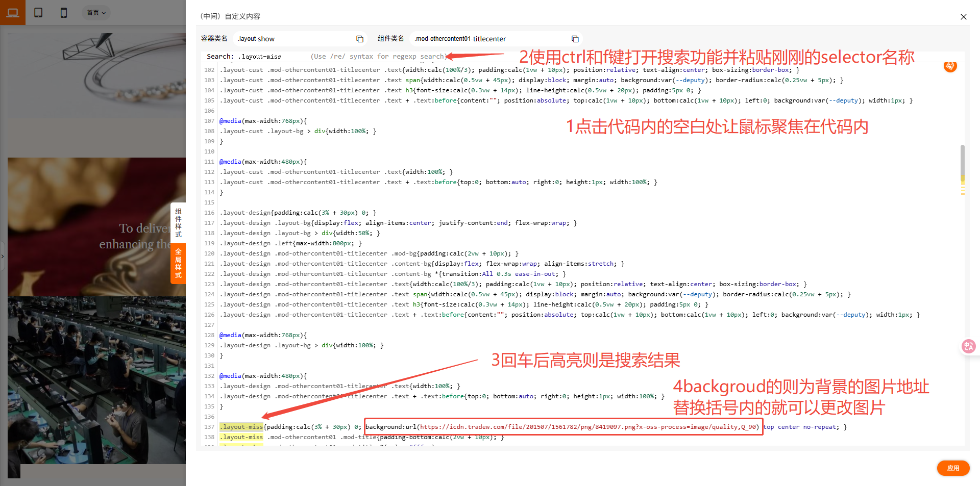Switch to tablet preview mode
The width and height of the screenshot is (980, 486).
click(x=38, y=13)
